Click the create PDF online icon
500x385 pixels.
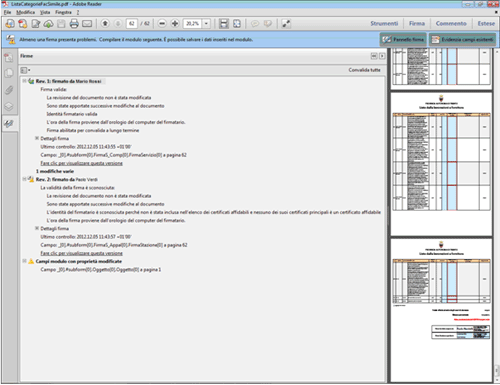23,24
